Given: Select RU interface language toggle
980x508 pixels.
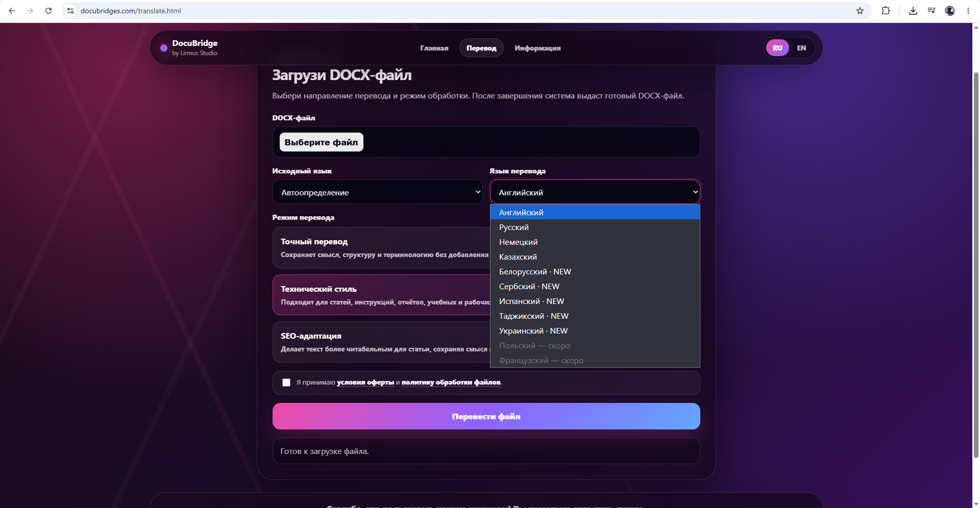Looking at the screenshot, I should click(777, 48).
